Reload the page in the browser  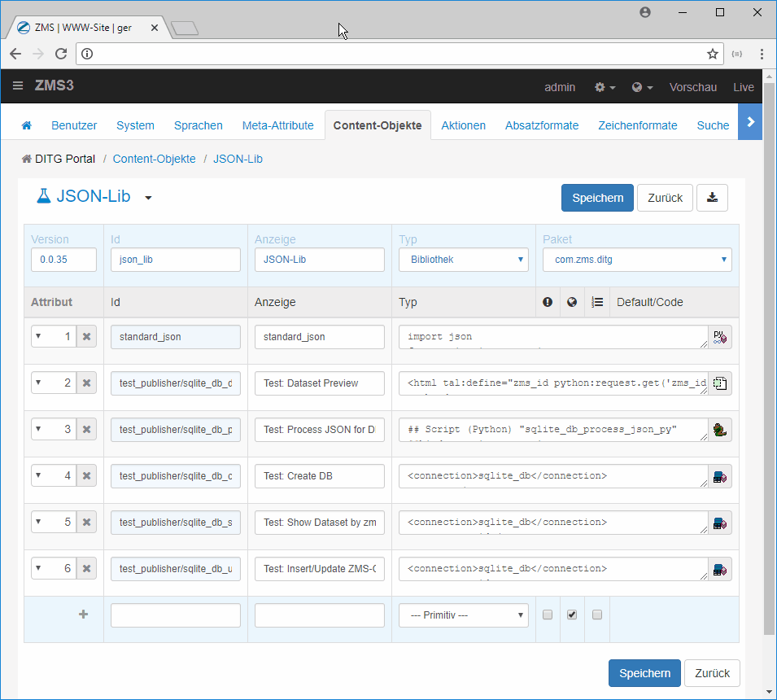pos(61,54)
